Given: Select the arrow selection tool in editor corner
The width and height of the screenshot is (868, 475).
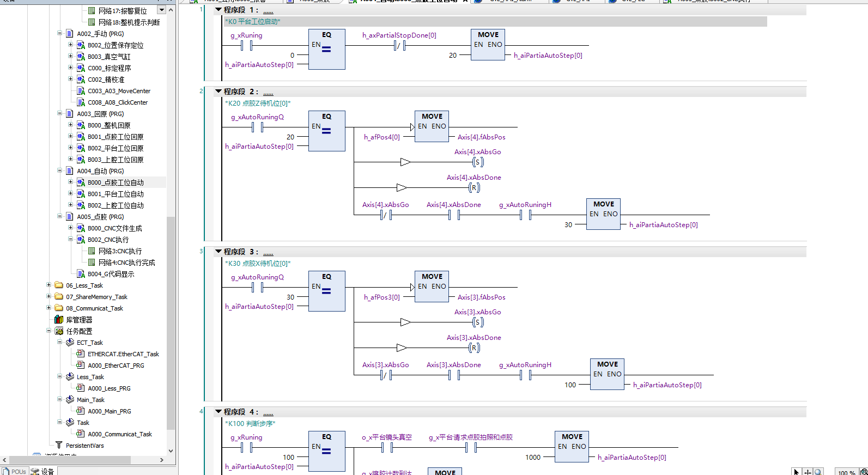Looking at the screenshot, I should point(797,472).
